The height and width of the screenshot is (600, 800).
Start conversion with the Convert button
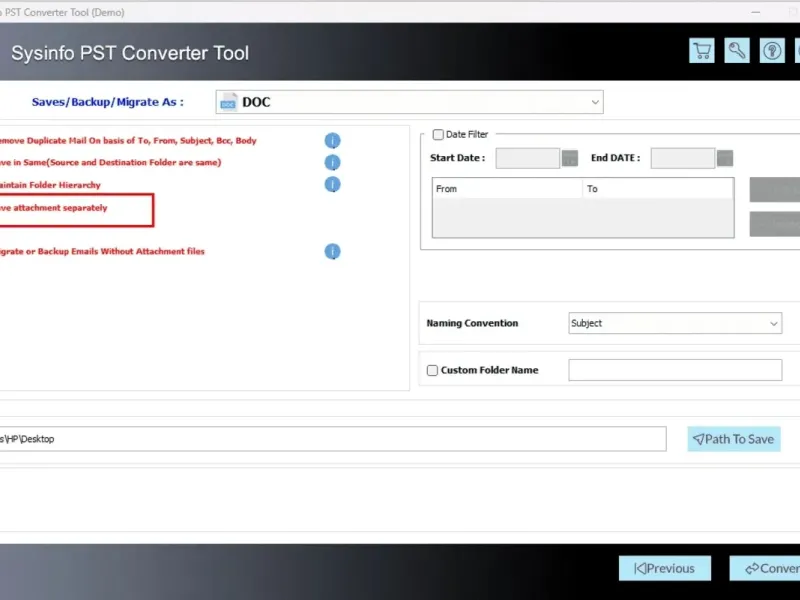coord(765,568)
